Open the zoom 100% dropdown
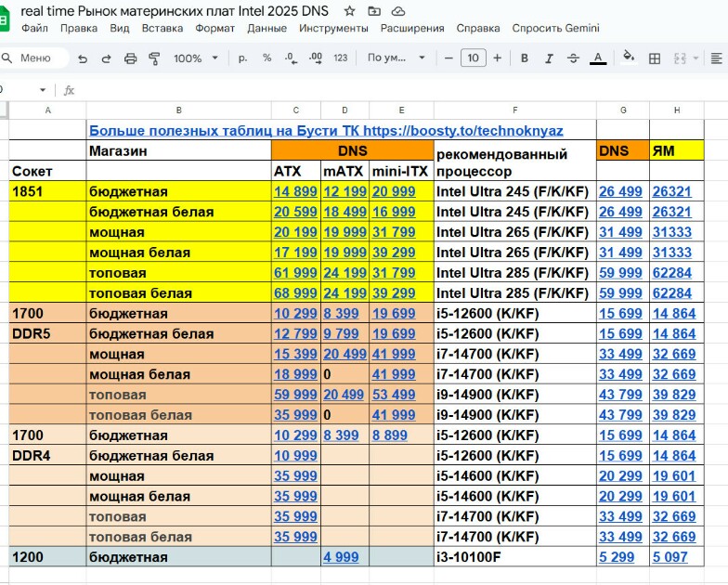The height and width of the screenshot is (585, 728). coord(195,58)
